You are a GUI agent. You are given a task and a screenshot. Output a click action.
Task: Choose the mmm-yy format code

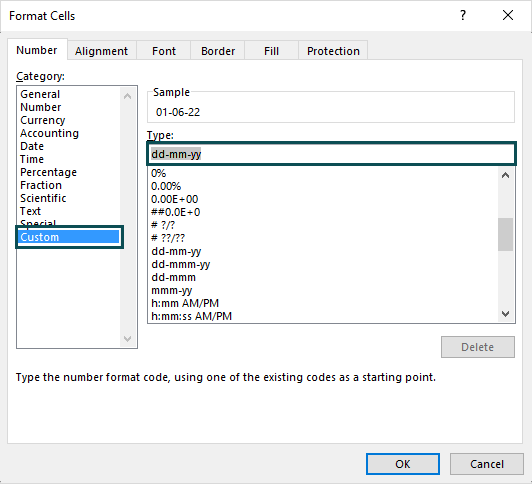[324, 290]
